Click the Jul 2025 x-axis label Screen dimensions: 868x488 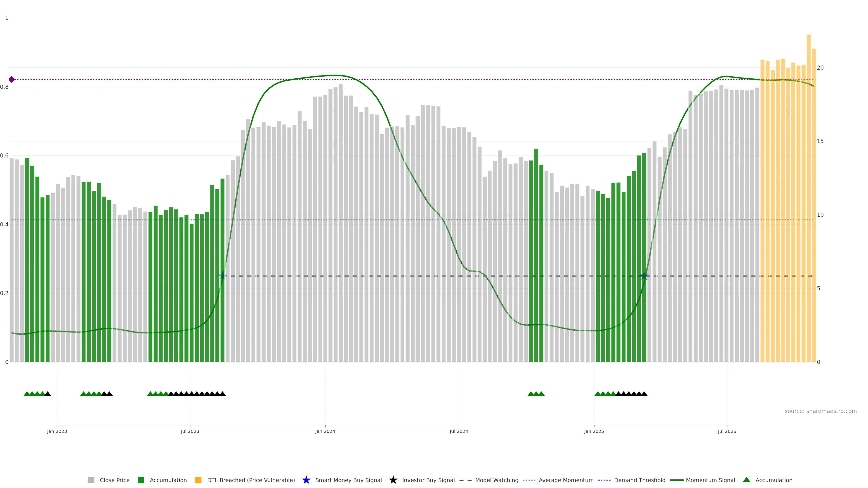[x=727, y=431]
